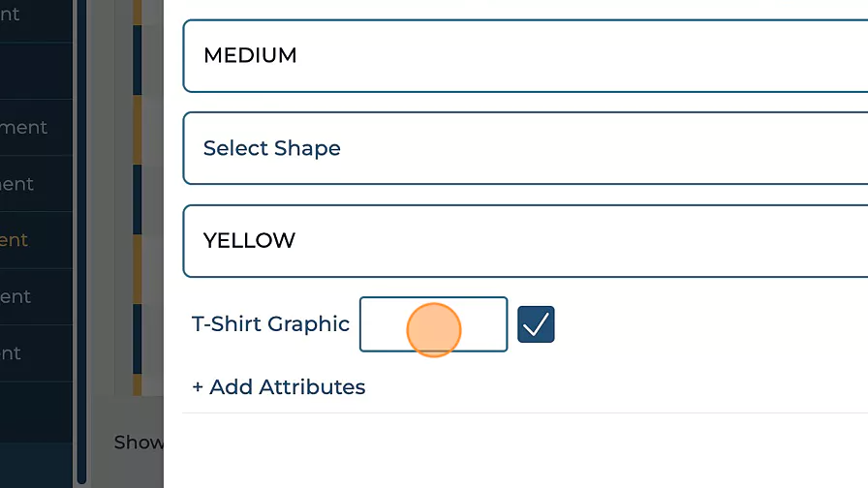Click the Add Attributes link

click(279, 387)
